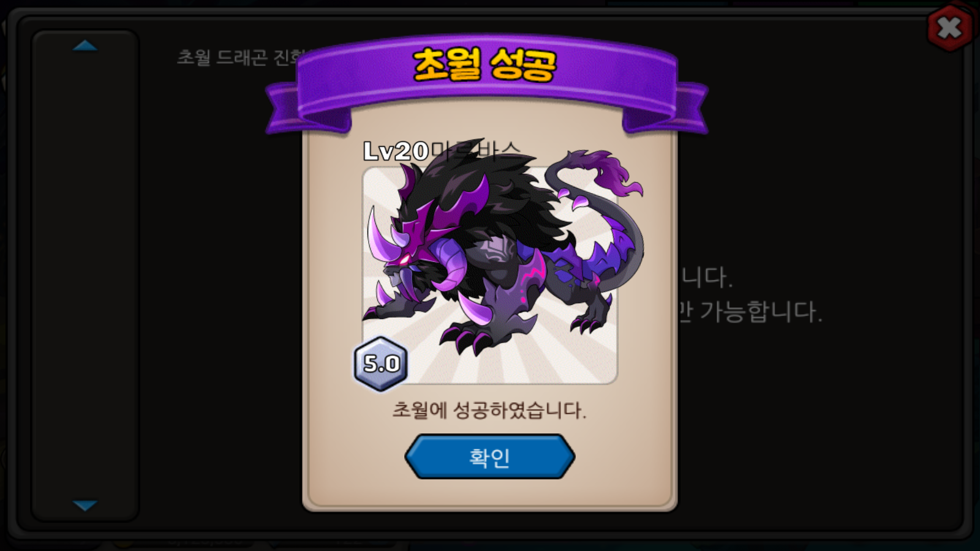Click the empty dark left list panel
The width and height of the screenshot is (980, 551).
[85, 275]
